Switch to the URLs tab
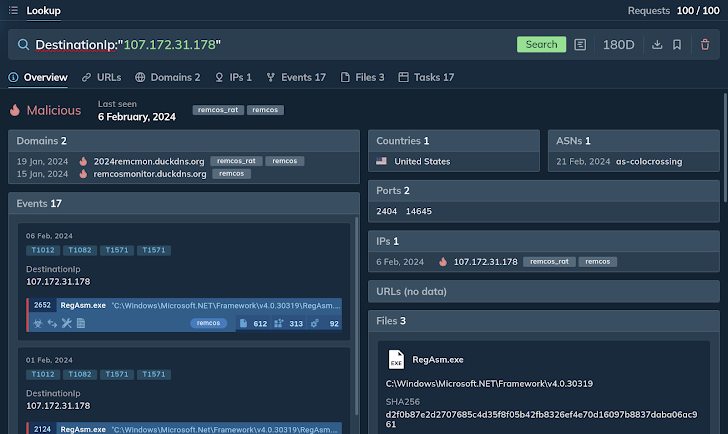 tap(102, 77)
